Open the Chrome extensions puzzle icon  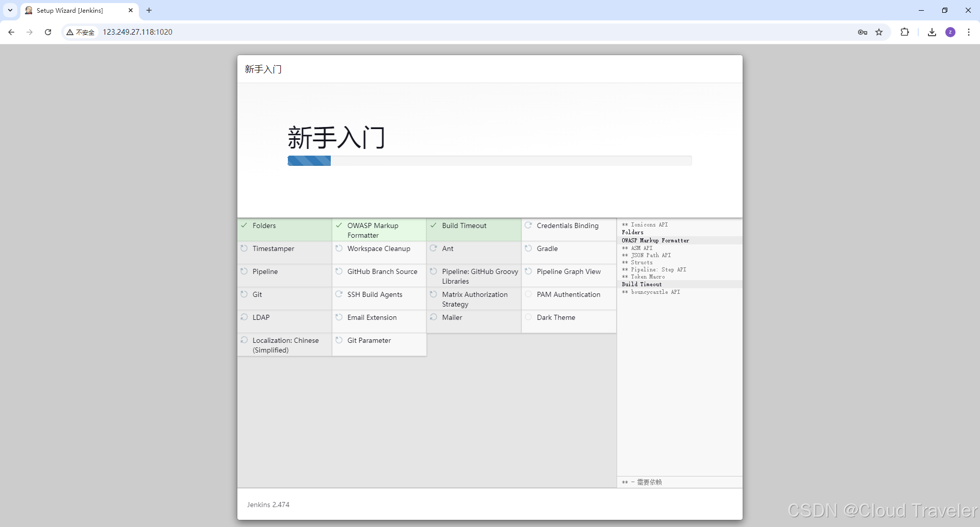pyautogui.click(x=904, y=32)
